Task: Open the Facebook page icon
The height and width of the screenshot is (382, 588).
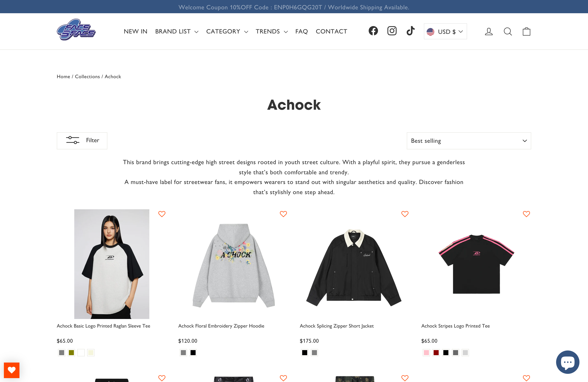Action: (x=373, y=31)
